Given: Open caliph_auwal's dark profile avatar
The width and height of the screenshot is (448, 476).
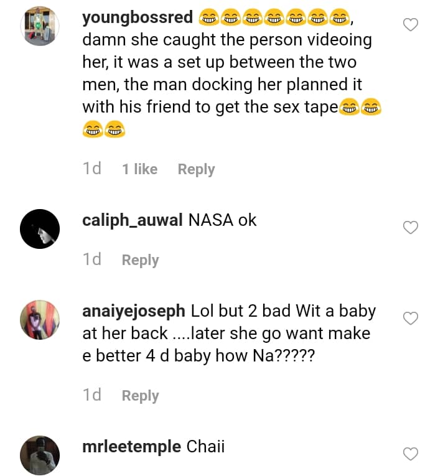Looking at the screenshot, I should pos(40,228).
